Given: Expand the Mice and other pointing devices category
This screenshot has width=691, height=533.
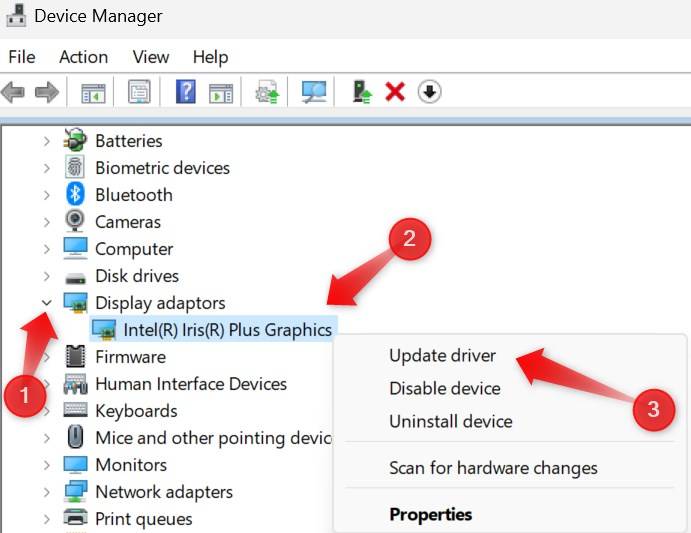Looking at the screenshot, I should (47, 438).
